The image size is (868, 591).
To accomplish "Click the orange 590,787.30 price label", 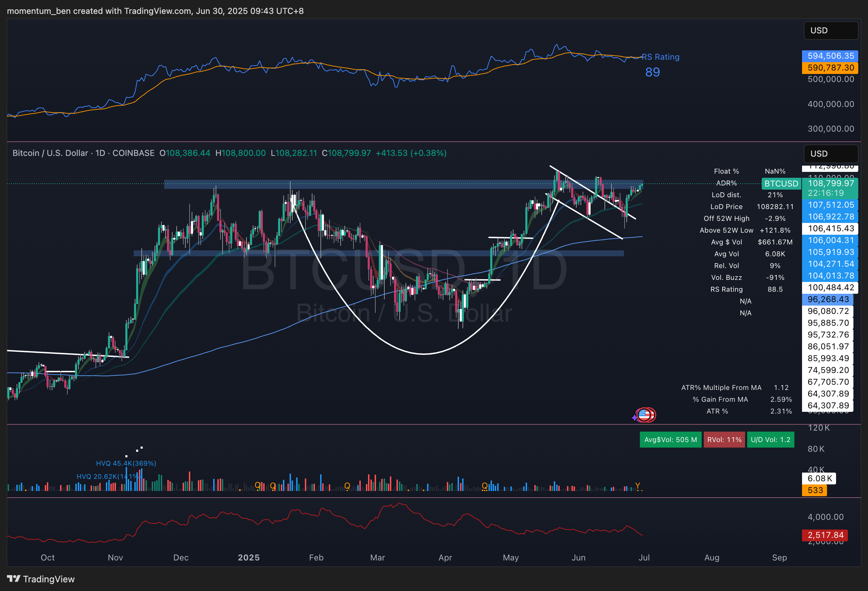I will [x=830, y=68].
